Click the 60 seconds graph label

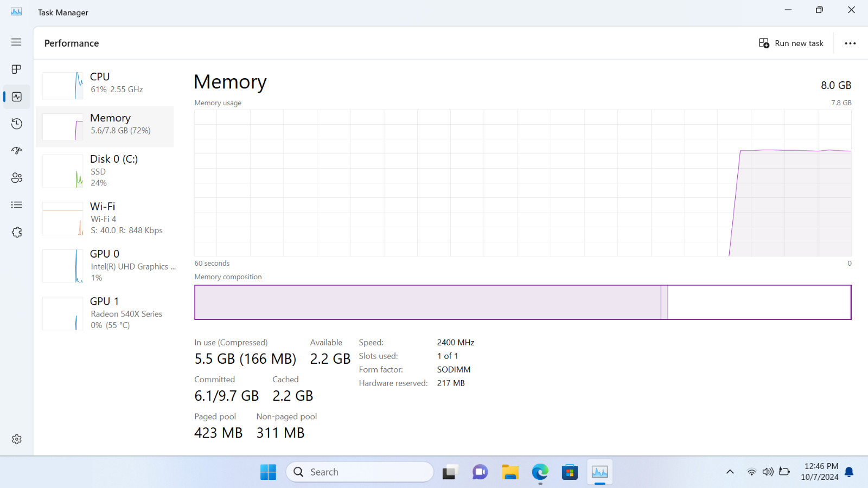[212, 264]
